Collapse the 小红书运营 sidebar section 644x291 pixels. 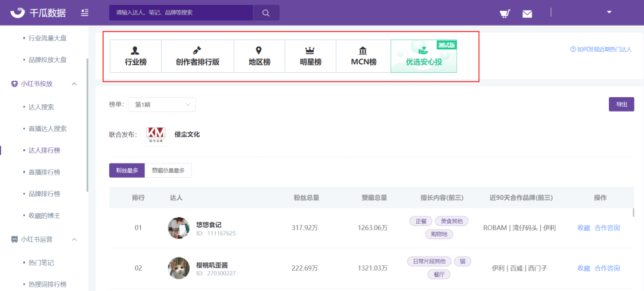click(x=75, y=239)
